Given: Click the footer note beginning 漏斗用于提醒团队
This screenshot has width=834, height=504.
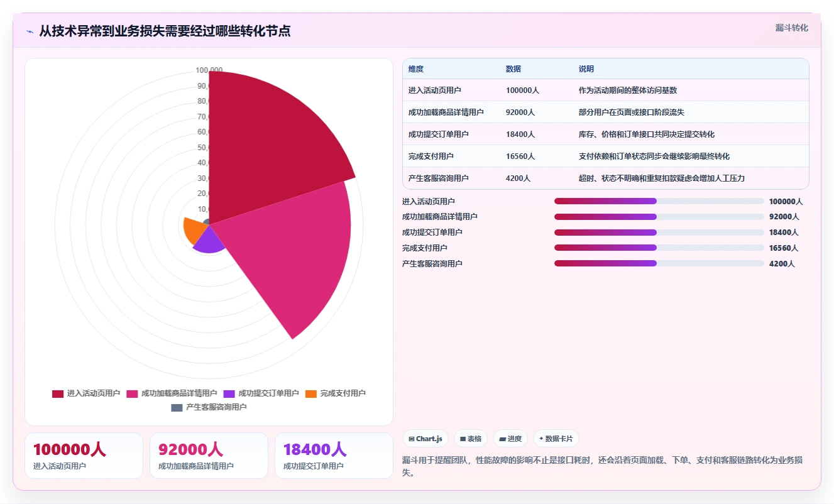Looking at the screenshot, I should [602, 466].
